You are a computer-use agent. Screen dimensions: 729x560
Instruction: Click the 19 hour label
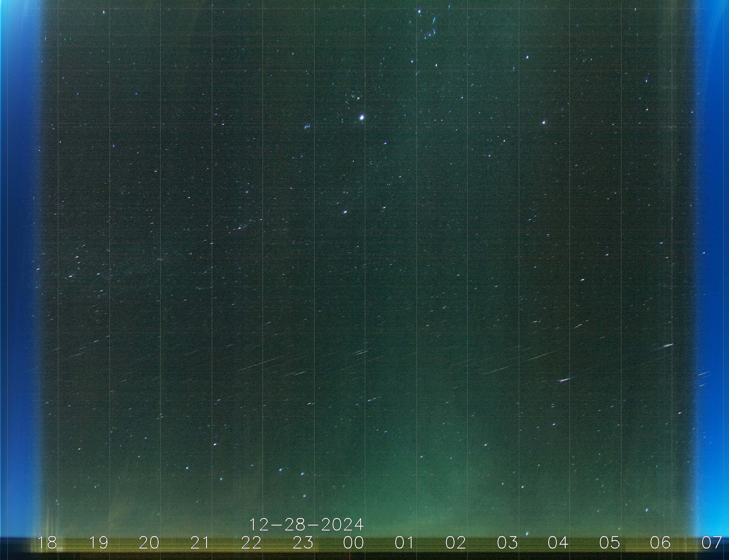pyautogui.click(x=99, y=543)
